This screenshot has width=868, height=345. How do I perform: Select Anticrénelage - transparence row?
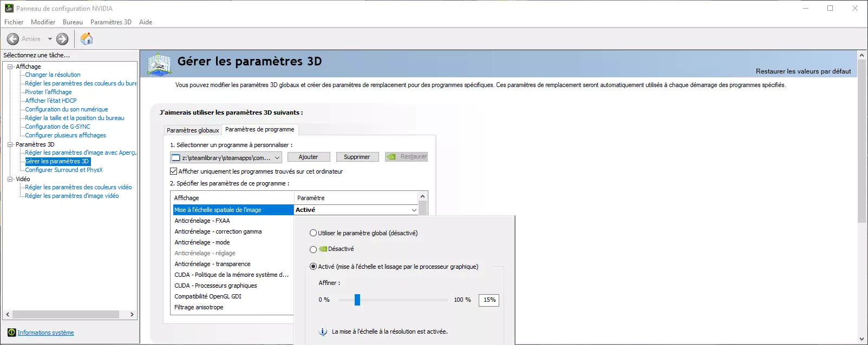pos(232,264)
